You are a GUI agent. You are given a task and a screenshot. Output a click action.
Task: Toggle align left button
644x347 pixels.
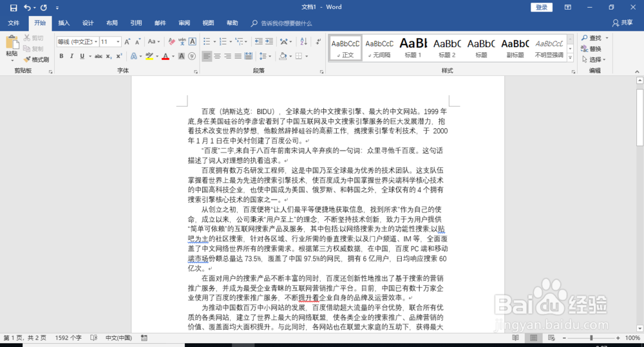pos(207,56)
